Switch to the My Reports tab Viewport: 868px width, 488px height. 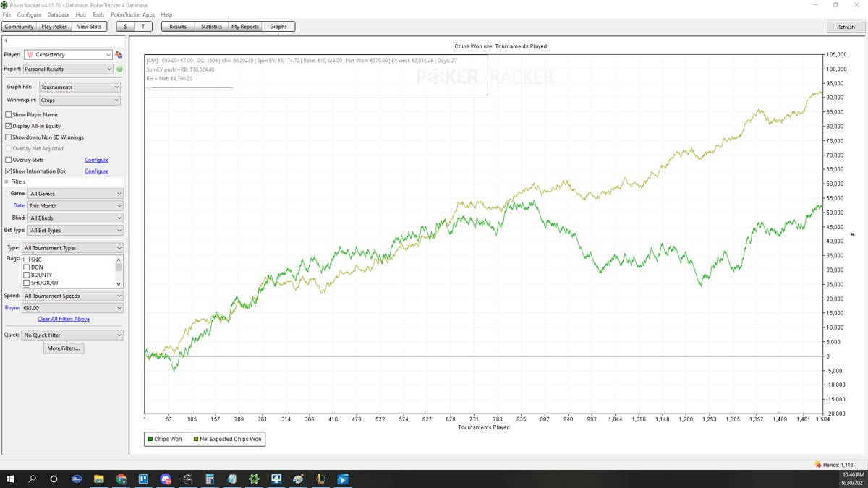point(244,27)
